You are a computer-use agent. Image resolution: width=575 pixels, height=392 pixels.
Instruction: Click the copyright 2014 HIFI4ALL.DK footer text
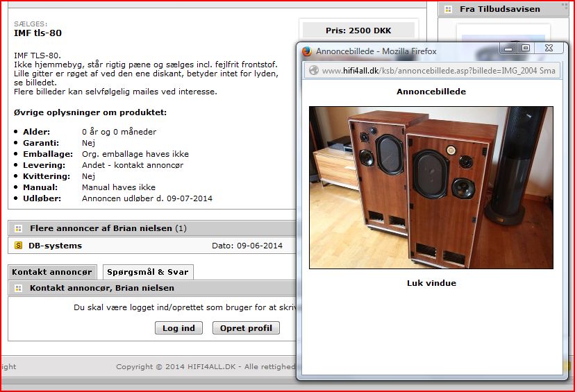pos(206,367)
